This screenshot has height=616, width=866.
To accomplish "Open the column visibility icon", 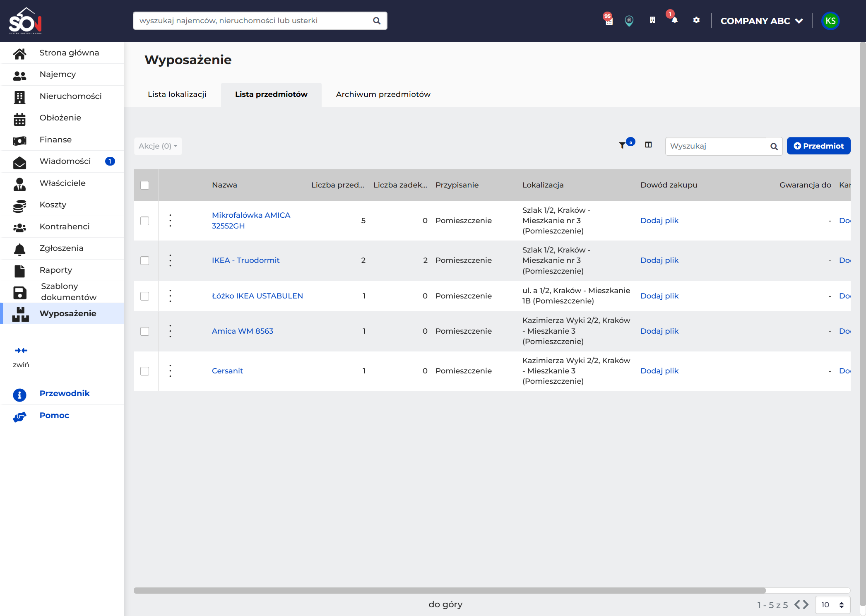I will (x=648, y=145).
